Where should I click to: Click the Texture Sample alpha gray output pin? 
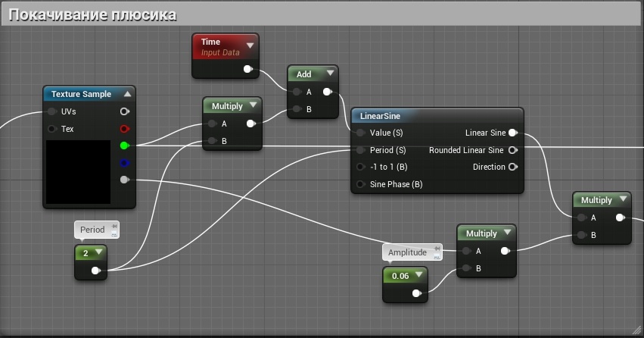coord(124,180)
